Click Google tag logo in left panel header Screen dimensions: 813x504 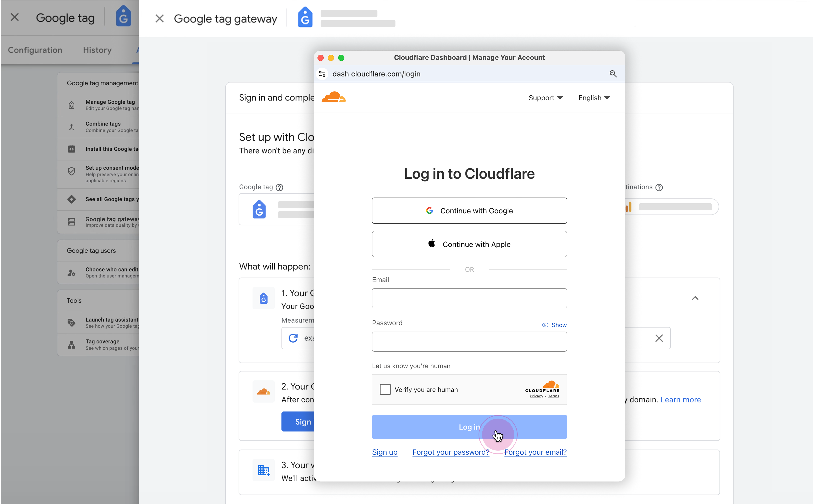coord(123,16)
